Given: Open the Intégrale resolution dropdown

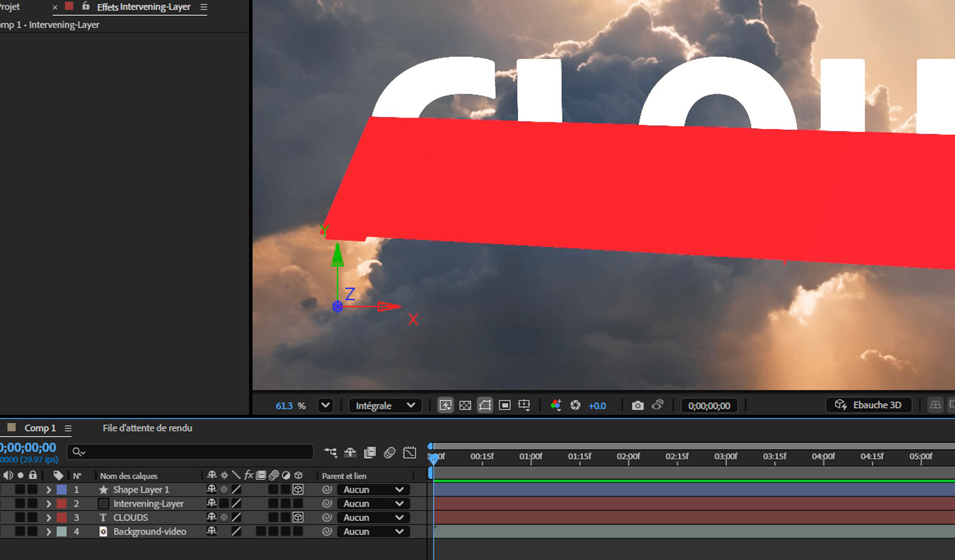Looking at the screenshot, I should pyautogui.click(x=385, y=405).
